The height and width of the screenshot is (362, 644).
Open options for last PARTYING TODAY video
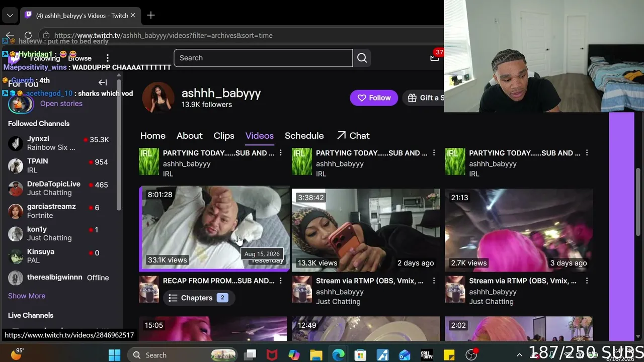click(x=587, y=153)
